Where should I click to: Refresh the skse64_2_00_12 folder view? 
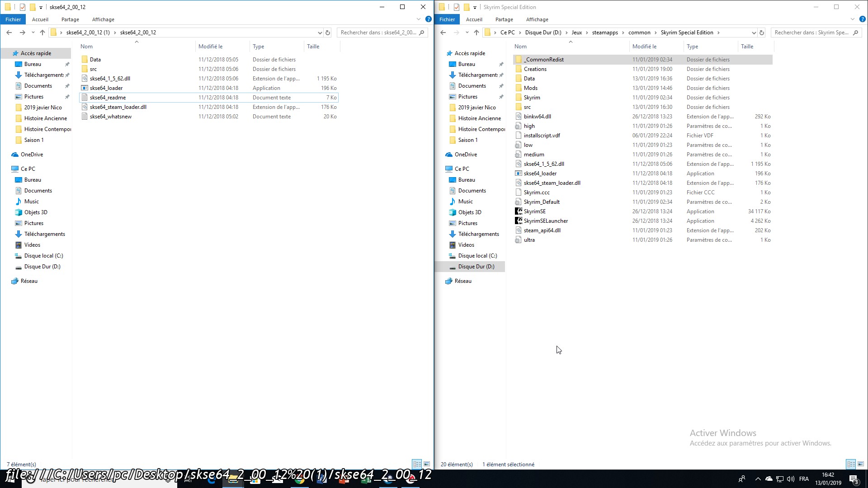pyautogui.click(x=328, y=33)
